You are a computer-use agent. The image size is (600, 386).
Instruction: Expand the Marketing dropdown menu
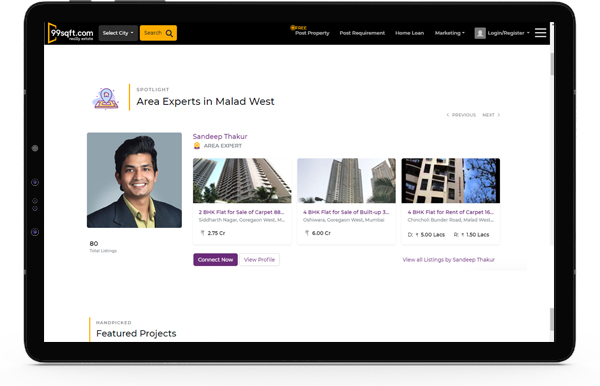tap(450, 33)
